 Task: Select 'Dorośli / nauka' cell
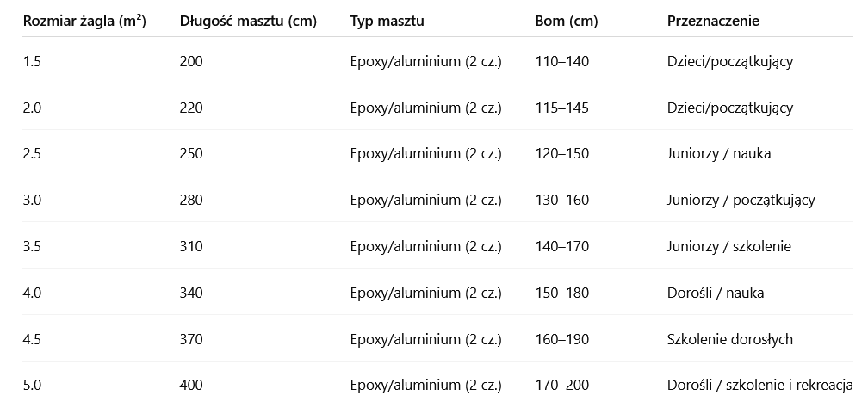(x=715, y=293)
